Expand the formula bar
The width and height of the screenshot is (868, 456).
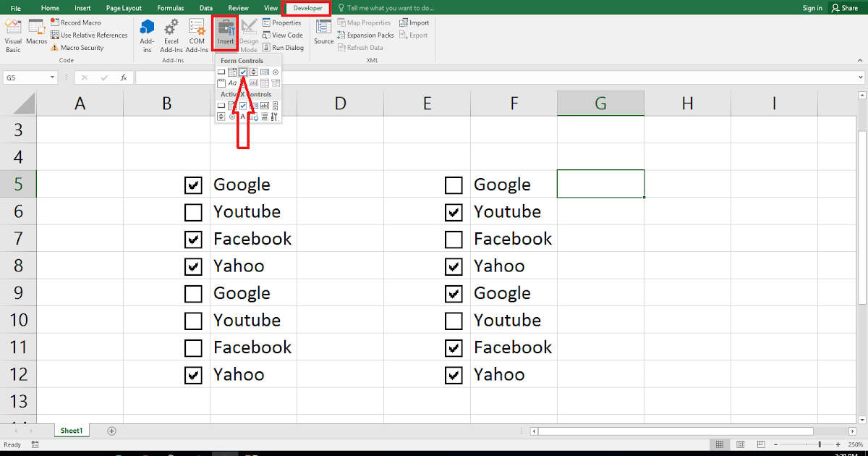pyautogui.click(x=860, y=77)
